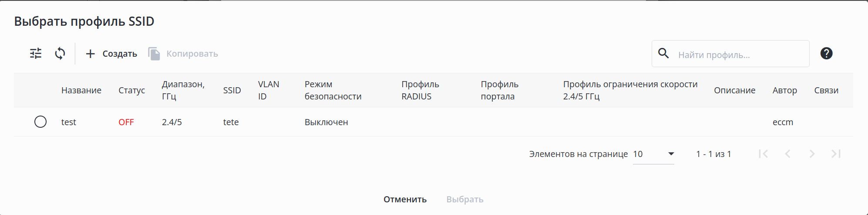Click the refresh list icon
Image resolution: width=868 pixels, height=215 pixels.
pos(60,54)
